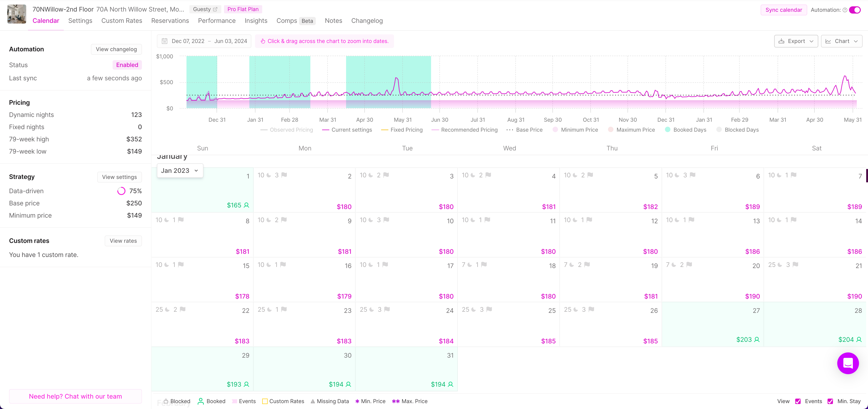
Task: Click the booked guest icon on January 27
Action: click(x=757, y=340)
